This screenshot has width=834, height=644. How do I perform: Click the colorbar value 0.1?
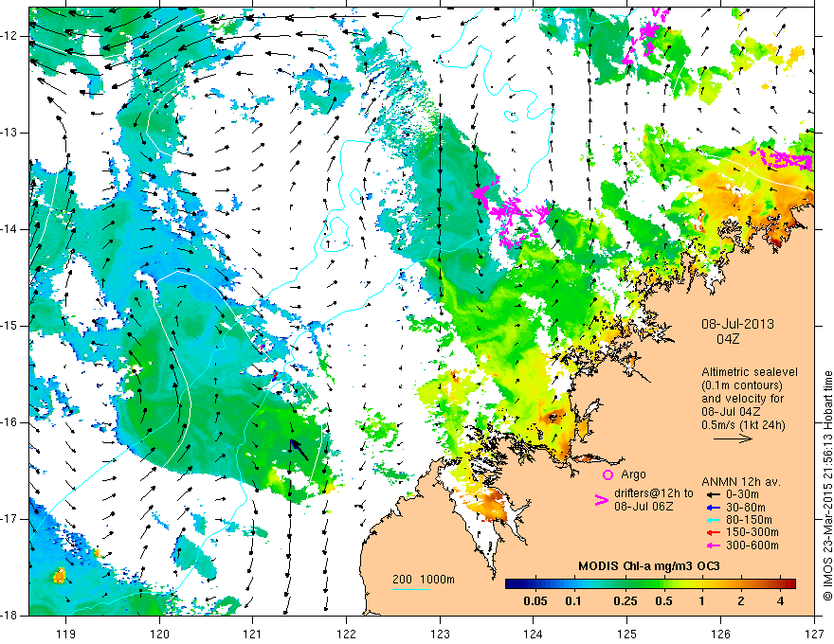point(572,601)
